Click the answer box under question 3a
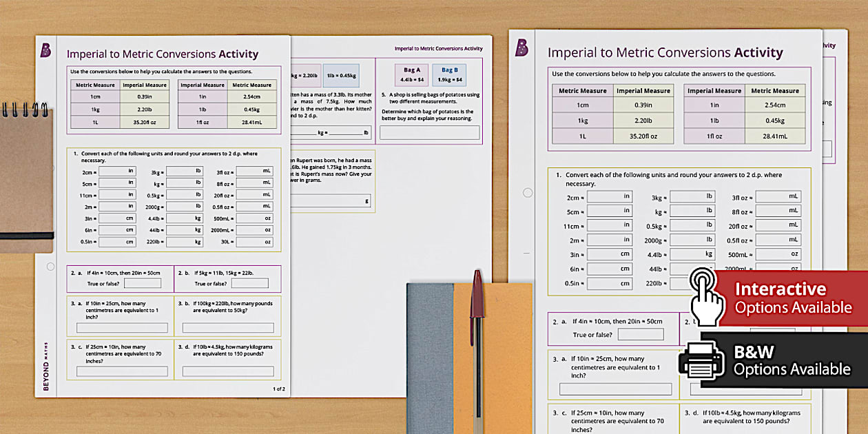 point(123,329)
